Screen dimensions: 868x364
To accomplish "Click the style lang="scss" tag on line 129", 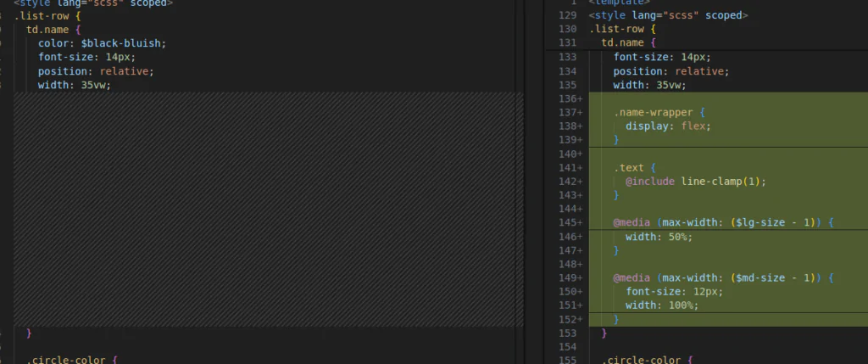I will click(669, 15).
